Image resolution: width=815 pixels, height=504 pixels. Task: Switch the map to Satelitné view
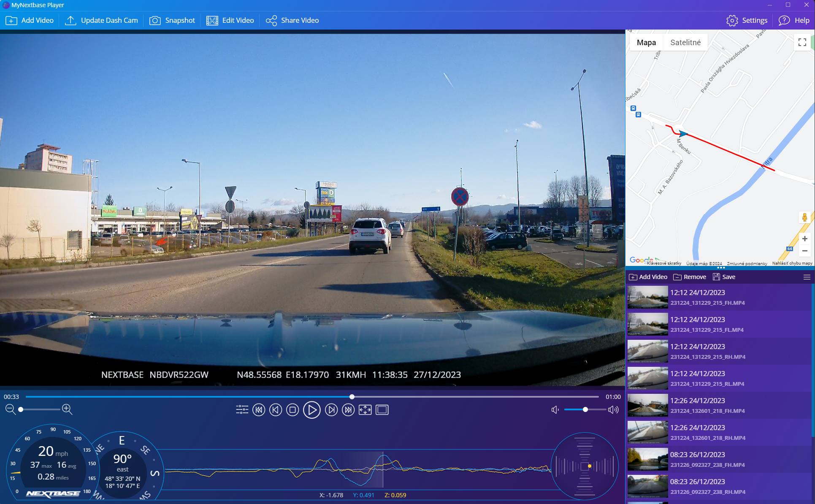pos(685,43)
